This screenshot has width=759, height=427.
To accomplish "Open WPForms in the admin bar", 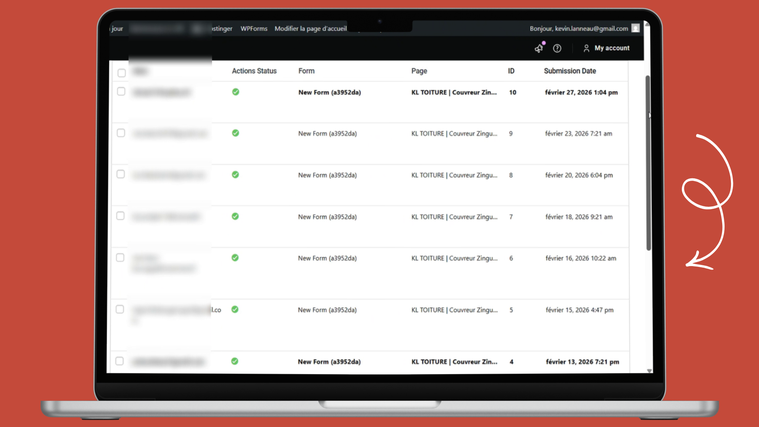I will (254, 29).
